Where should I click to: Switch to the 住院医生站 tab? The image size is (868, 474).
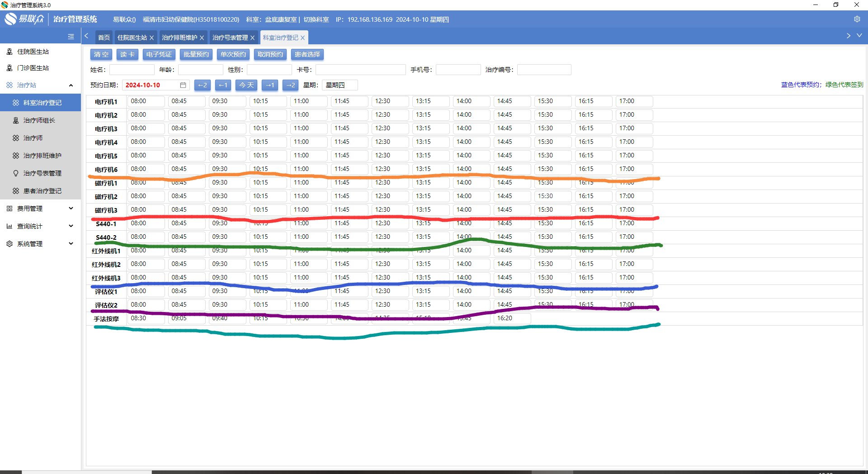(x=132, y=38)
